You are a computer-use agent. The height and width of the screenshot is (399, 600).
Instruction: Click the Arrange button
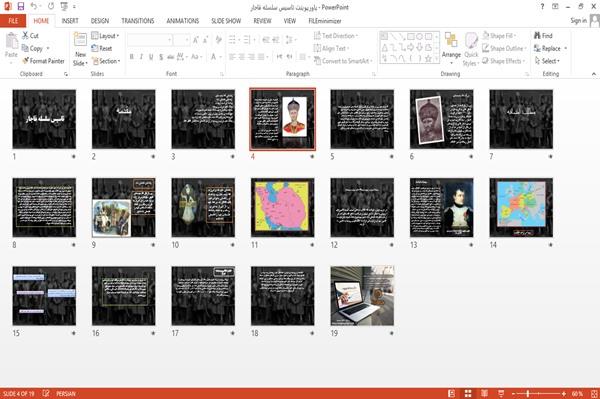(451, 49)
